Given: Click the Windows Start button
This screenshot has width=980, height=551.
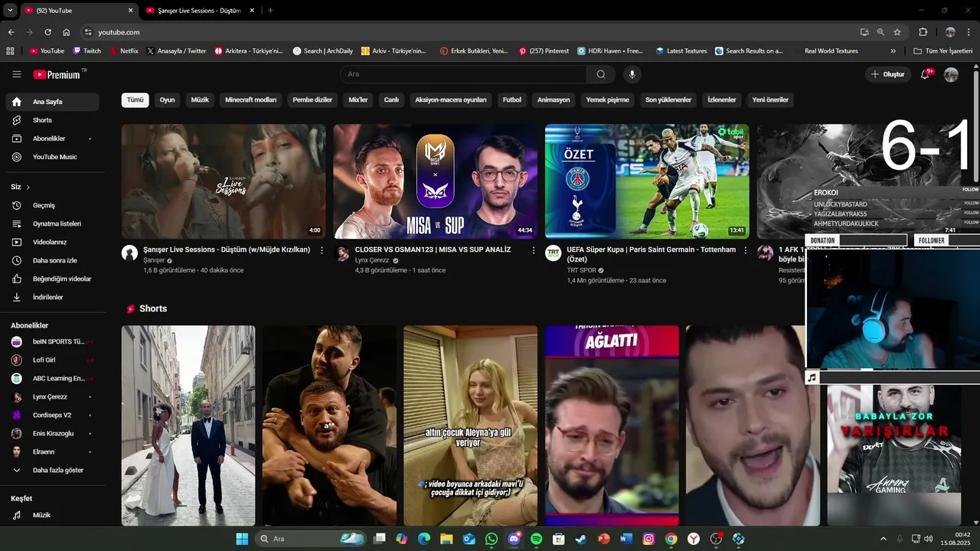Looking at the screenshot, I should [242, 539].
